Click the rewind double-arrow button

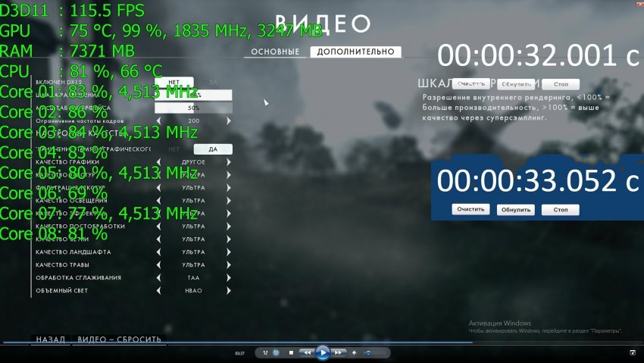point(307,352)
